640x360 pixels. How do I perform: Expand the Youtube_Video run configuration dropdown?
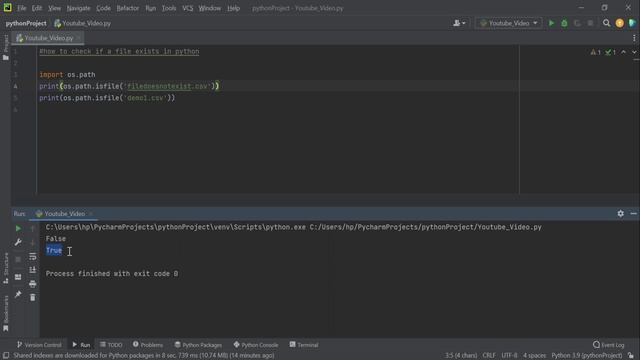coord(509,23)
